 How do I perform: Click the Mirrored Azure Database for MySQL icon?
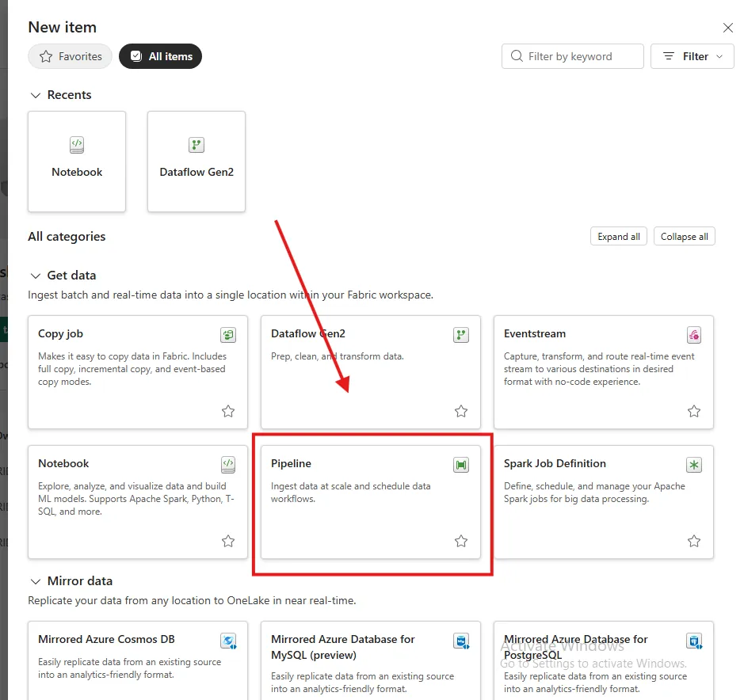click(x=460, y=641)
